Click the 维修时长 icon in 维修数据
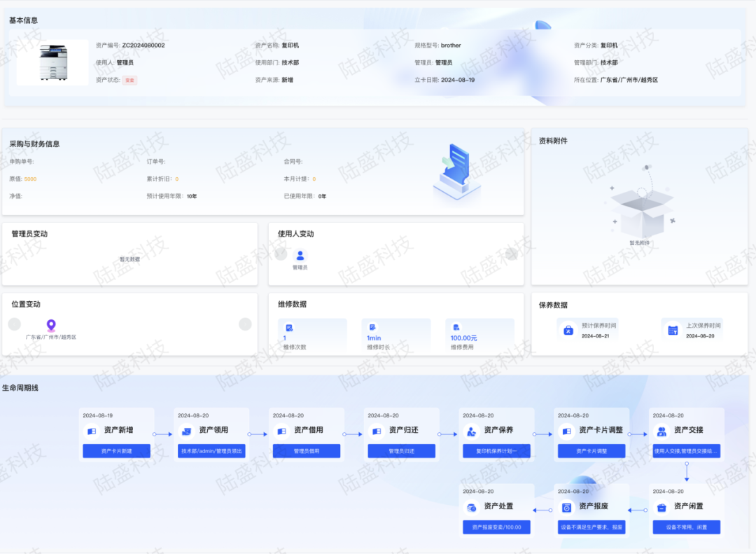This screenshot has width=756, height=554. tap(372, 327)
